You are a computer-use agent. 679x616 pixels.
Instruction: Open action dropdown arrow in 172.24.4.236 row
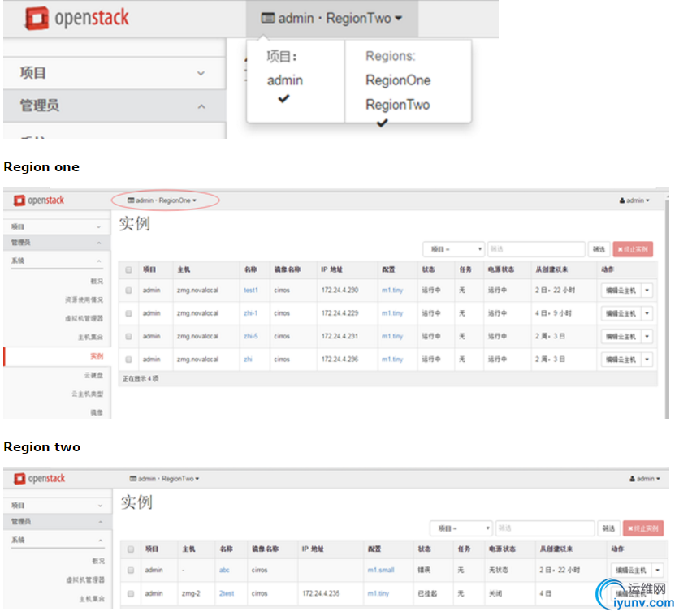pos(647,360)
